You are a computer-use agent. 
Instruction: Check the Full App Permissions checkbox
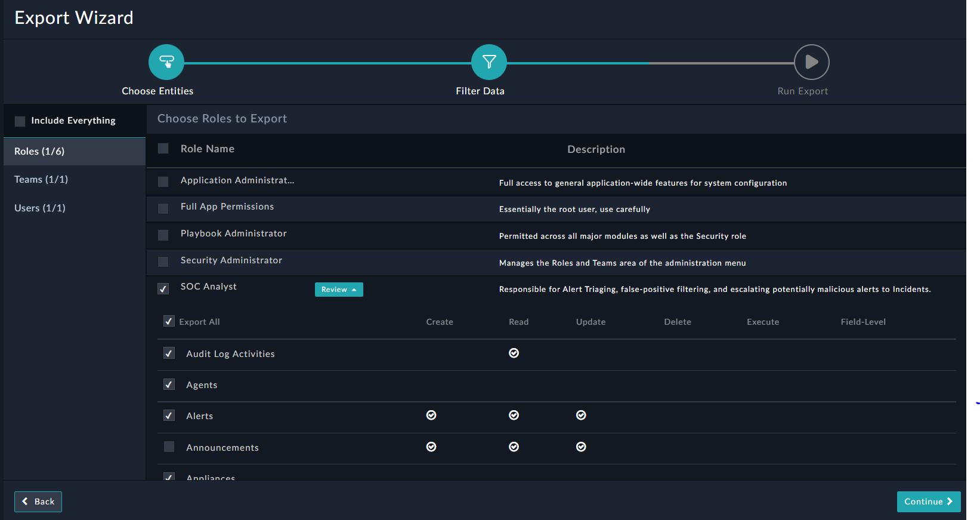tap(163, 208)
